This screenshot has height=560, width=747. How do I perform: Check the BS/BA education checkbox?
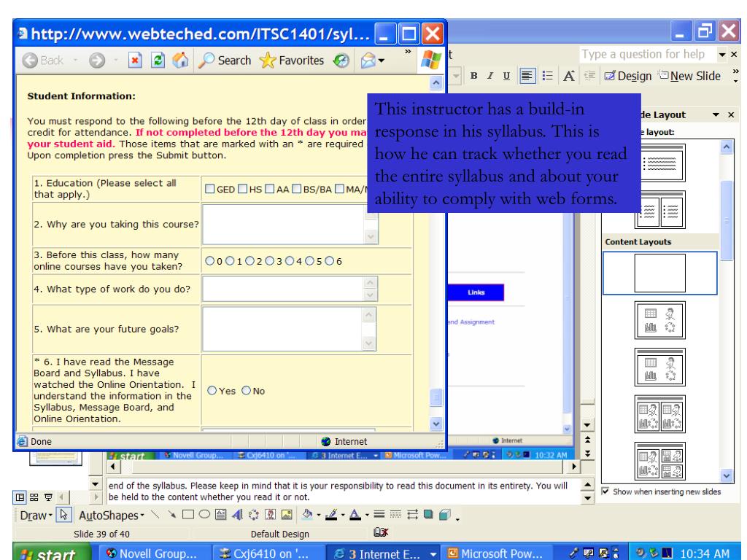(296, 189)
